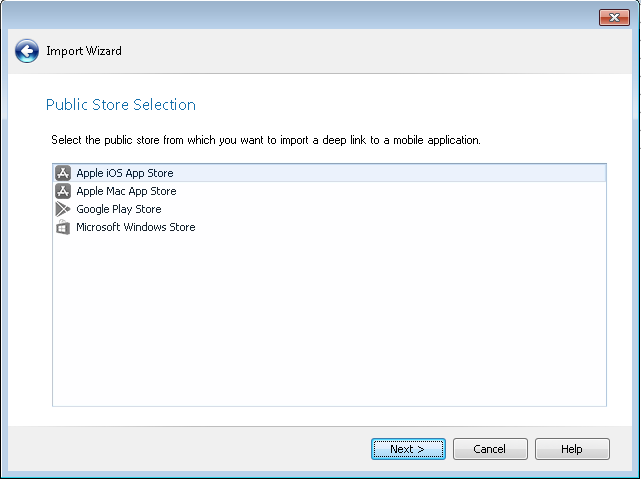Click the empty area inside store list

click(330, 320)
